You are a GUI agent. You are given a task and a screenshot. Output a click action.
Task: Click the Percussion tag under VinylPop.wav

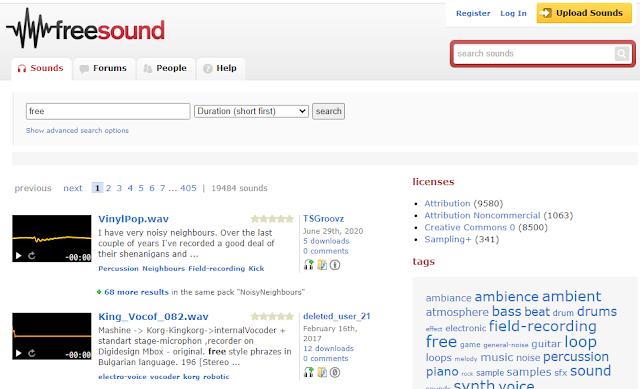118,268
